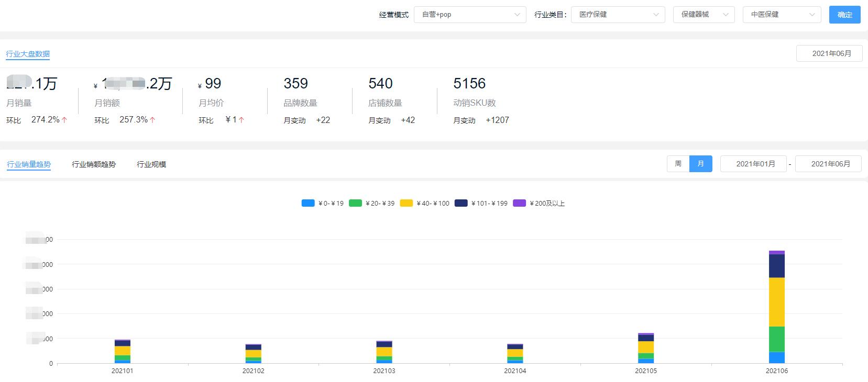Click the 店铺数量 label

(x=386, y=103)
